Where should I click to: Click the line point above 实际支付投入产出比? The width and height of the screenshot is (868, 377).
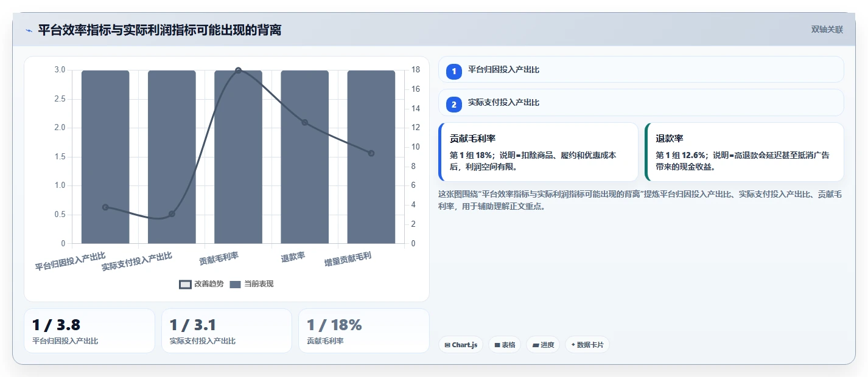(172, 214)
